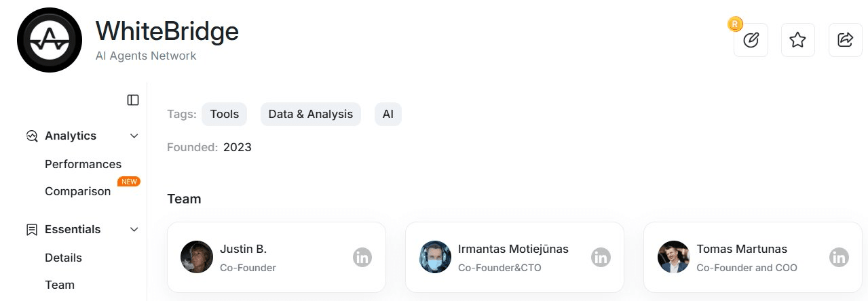Select Team in the sidebar
Viewport: 868px width, 301px height.
[60, 285]
